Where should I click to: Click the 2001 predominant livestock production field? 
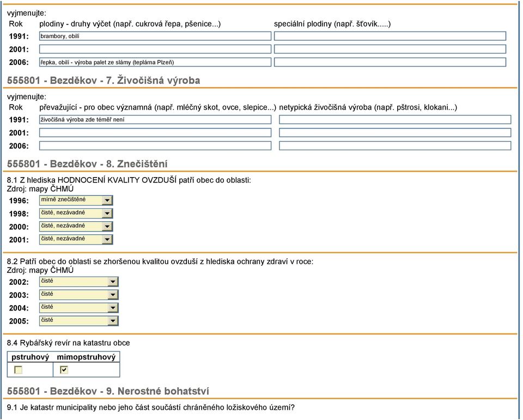(x=155, y=132)
